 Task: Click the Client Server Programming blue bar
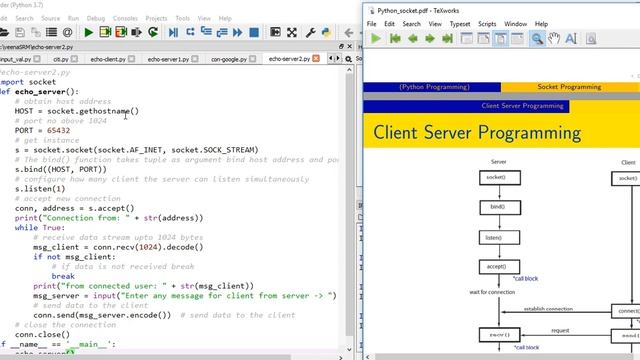pos(466,106)
